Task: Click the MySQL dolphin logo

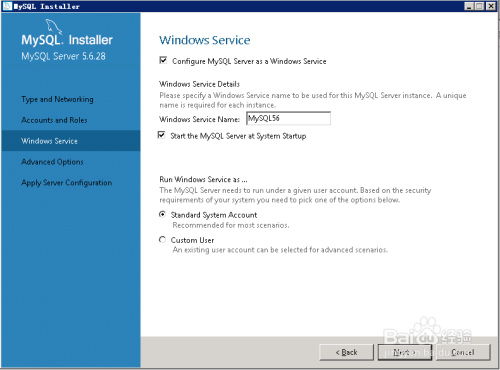Action: click(x=53, y=27)
